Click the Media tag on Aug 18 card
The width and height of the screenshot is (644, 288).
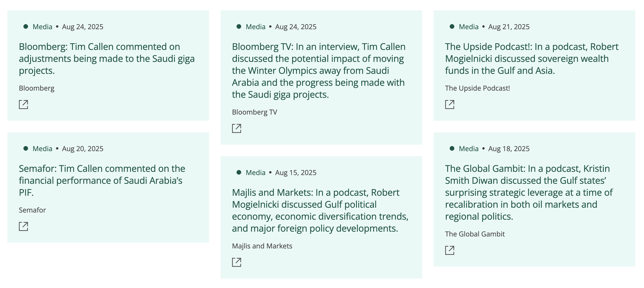coord(469,149)
